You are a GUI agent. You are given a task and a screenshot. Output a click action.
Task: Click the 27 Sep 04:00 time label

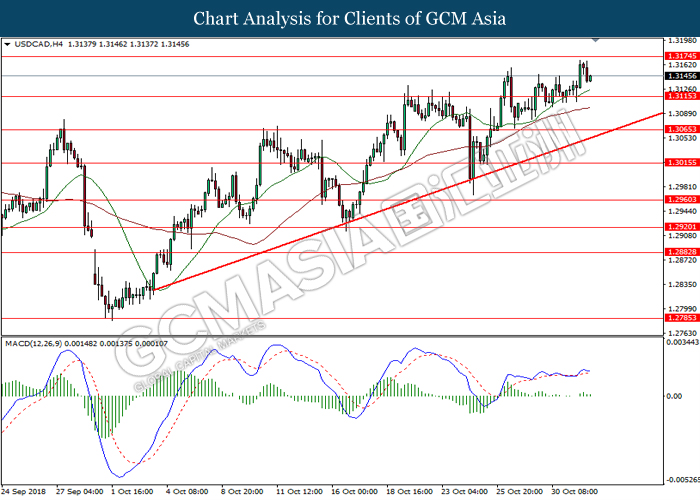point(79,492)
